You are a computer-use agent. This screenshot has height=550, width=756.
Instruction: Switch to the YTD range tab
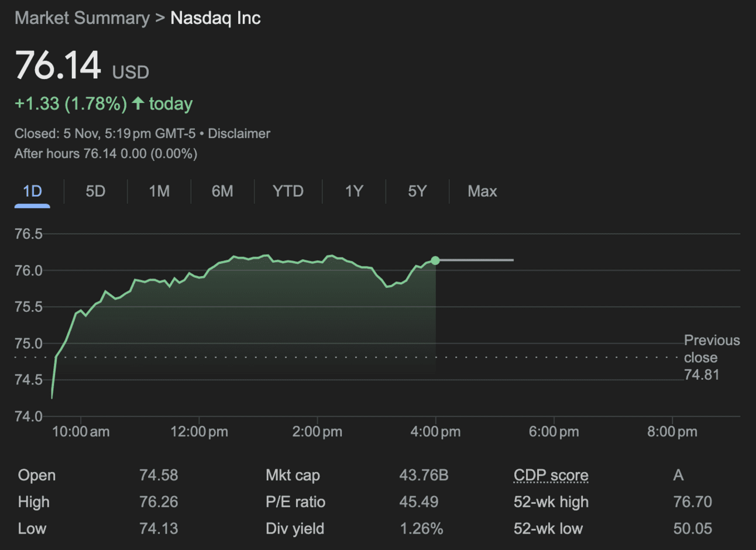(288, 191)
